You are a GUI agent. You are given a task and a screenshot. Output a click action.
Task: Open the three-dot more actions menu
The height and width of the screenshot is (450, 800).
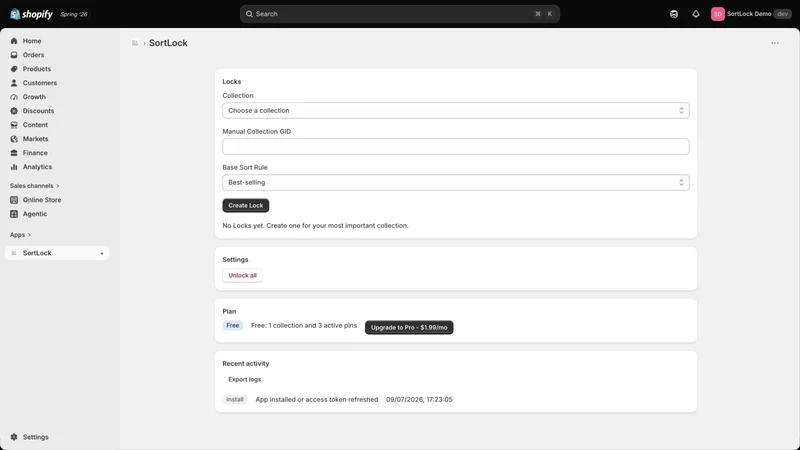tap(774, 43)
